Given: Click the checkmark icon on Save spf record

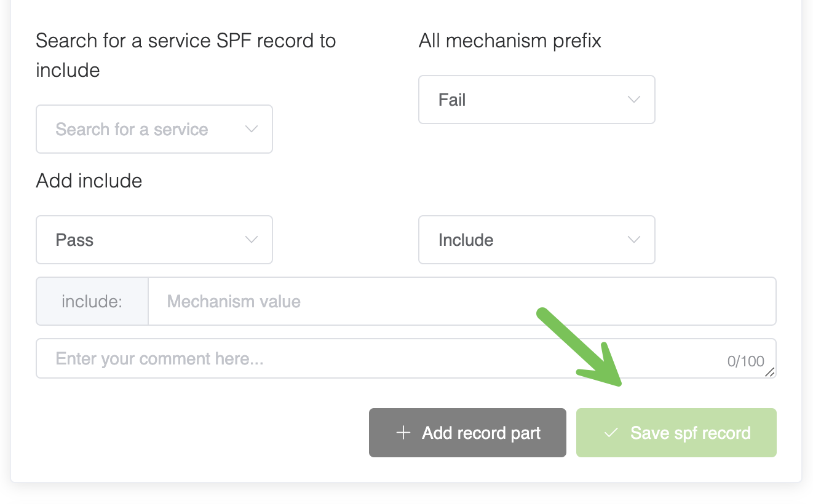Looking at the screenshot, I should [x=611, y=433].
